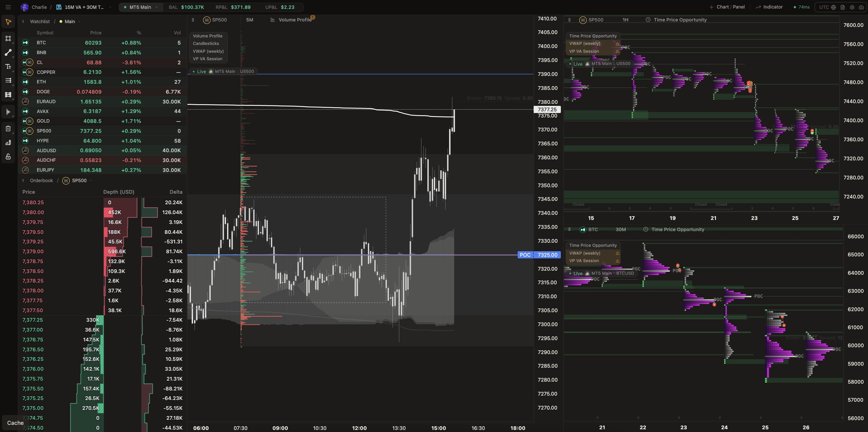
Task: Toggle the drawings lock icon
Action: point(8,157)
